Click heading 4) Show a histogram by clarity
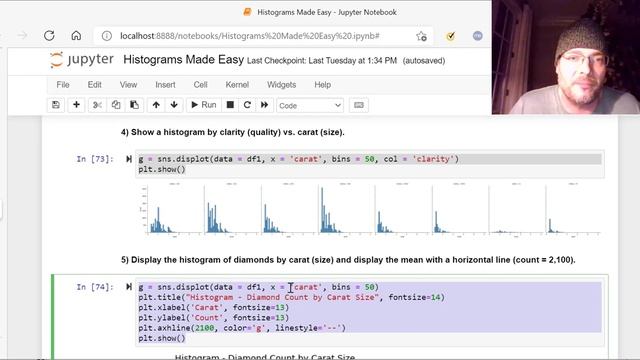 pos(233,132)
